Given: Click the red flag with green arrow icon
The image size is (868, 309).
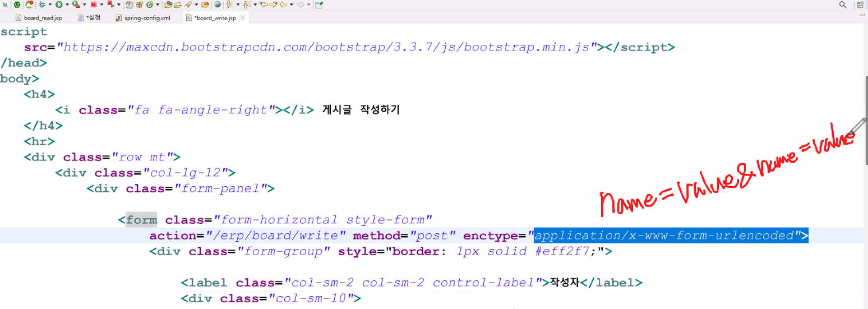Looking at the screenshot, I should pos(110,4).
